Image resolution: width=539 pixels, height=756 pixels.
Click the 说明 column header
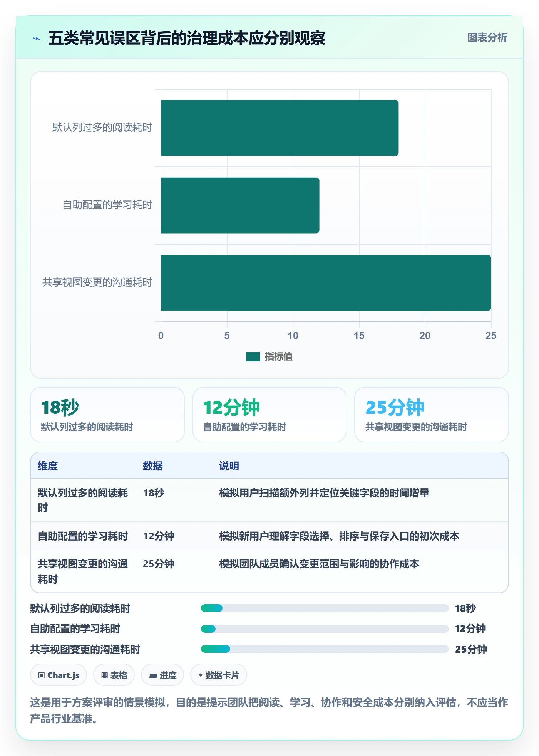229,466
